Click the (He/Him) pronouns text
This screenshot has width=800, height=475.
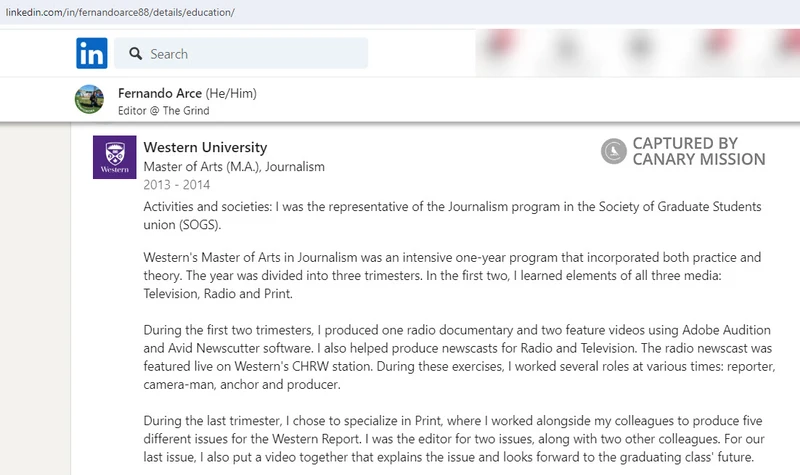point(231,93)
